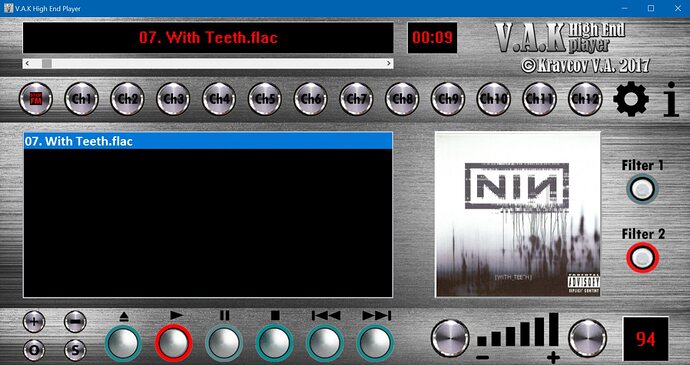Image resolution: width=690 pixels, height=365 pixels.
Task: Click the NIN album cover art
Action: tap(518, 214)
